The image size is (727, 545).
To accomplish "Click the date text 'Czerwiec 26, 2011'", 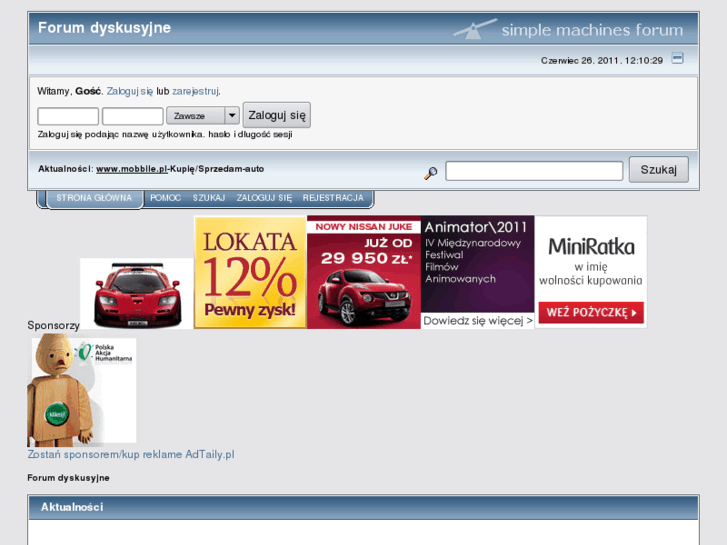I will point(580,60).
